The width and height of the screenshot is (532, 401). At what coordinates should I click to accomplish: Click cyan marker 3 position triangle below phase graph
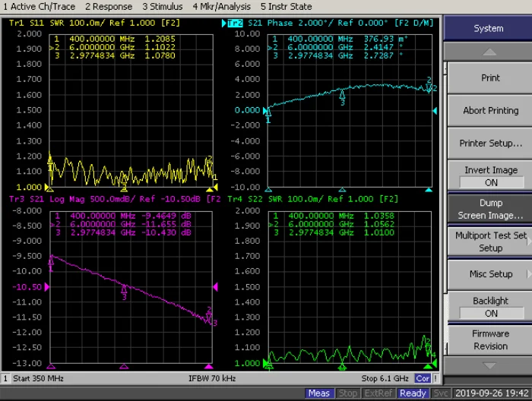342,190
